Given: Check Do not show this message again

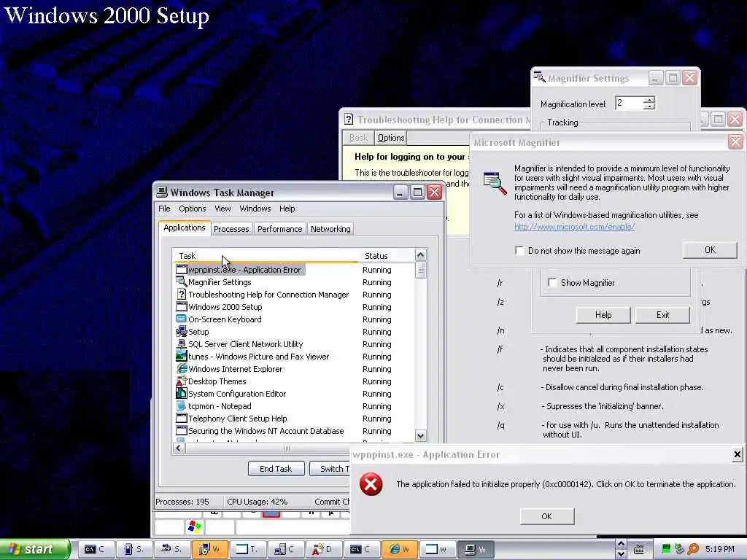Looking at the screenshot, I should click(519, 251).
